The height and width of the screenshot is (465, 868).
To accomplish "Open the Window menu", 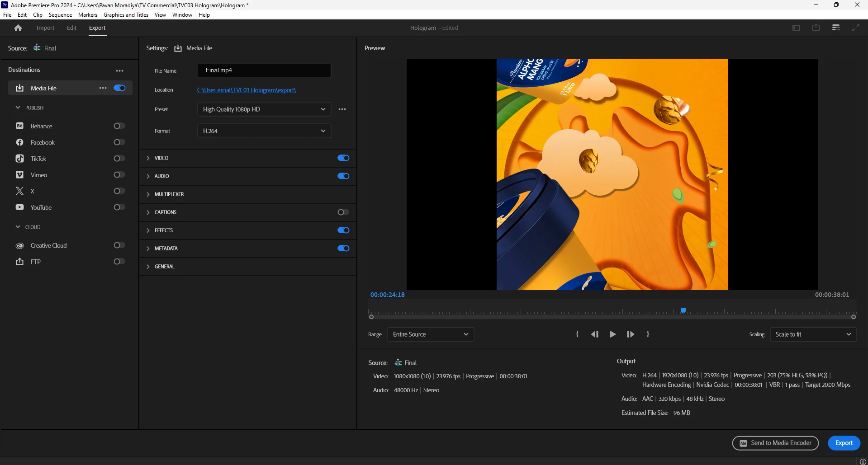I will (x=182, y=15).
